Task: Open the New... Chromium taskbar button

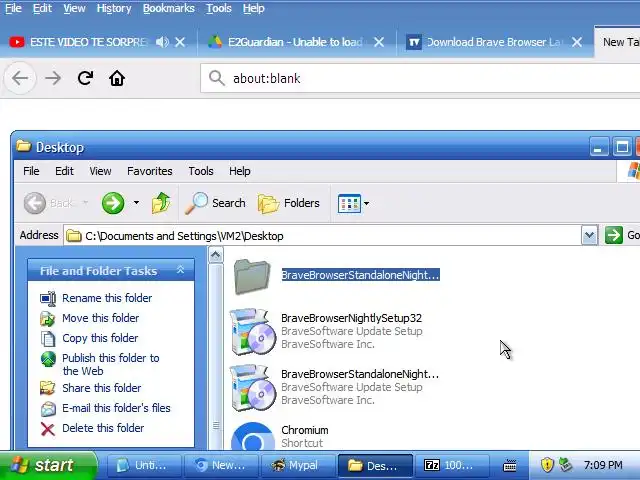Action: click(x=220, y=465)
